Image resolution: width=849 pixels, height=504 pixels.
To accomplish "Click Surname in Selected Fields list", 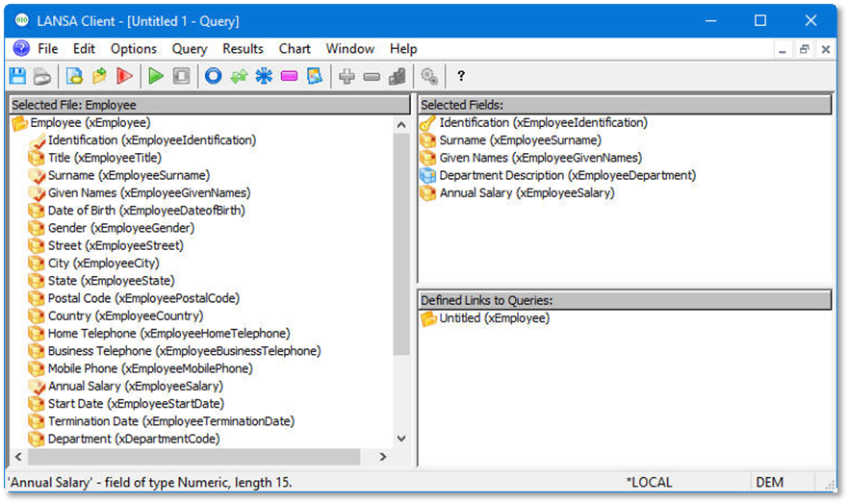I will tap(520, 140).
